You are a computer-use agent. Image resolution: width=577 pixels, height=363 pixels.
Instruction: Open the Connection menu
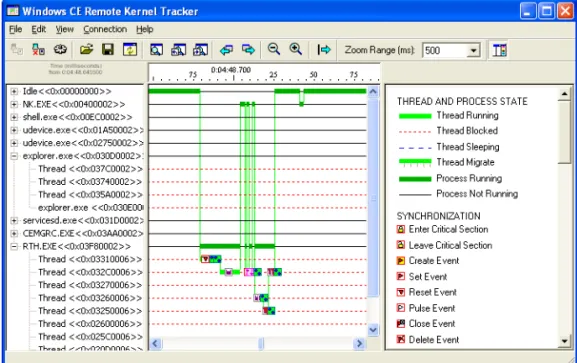point(105,29)
